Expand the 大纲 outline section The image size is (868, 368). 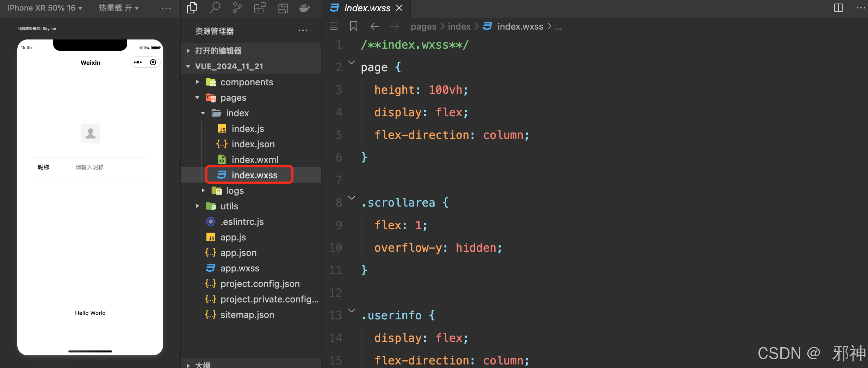tap(251, 364)
